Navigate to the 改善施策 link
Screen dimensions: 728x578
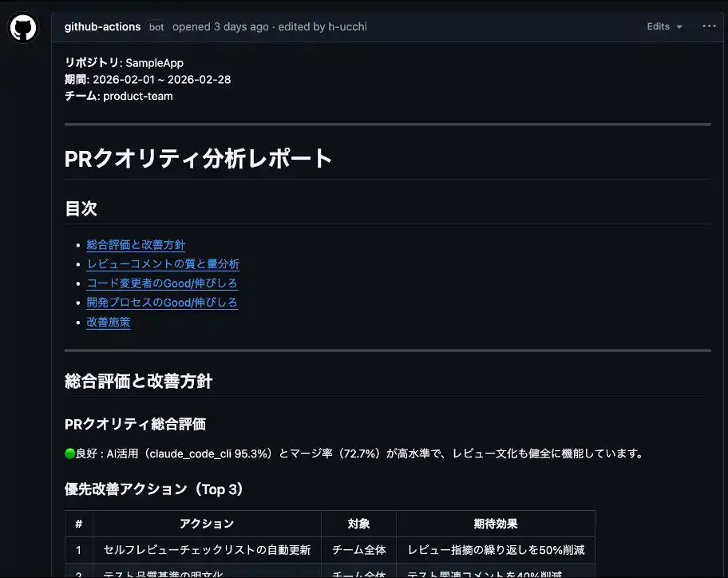[x=109, y=322]
